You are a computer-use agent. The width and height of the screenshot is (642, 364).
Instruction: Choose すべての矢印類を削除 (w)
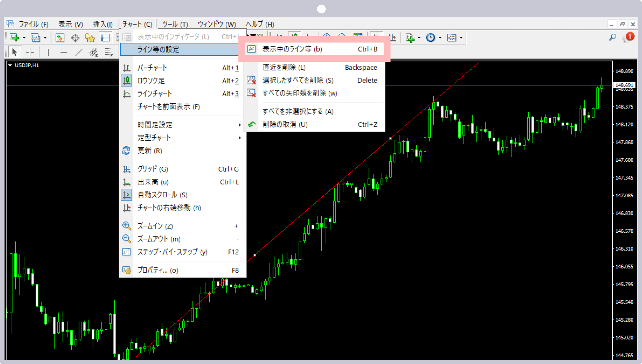coord(314,93)
